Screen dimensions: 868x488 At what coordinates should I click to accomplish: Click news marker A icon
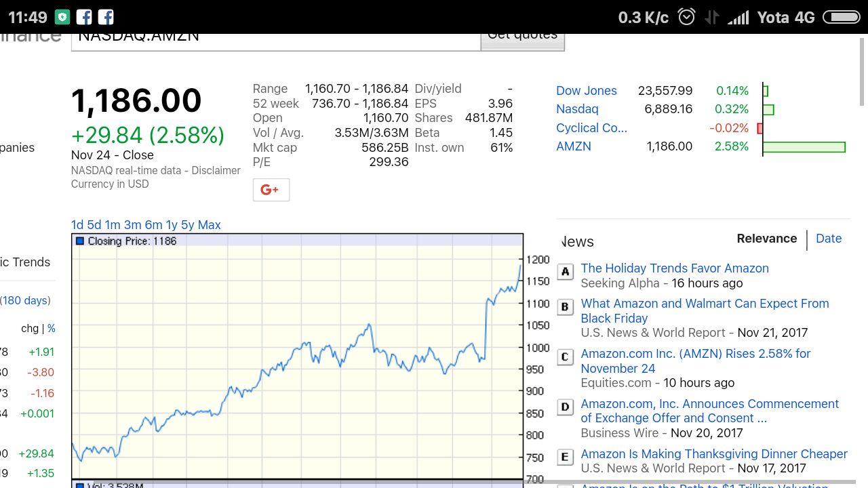(566, 272)
